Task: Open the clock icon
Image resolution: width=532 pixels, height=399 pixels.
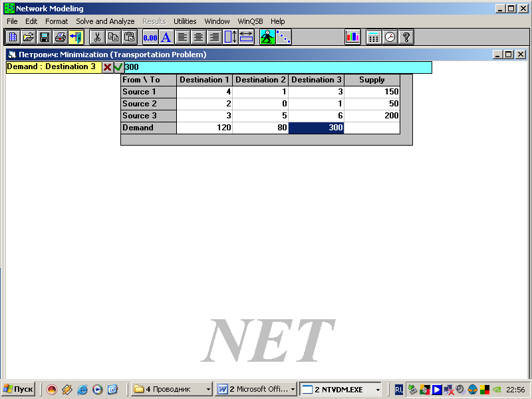Action: point(390,37)
